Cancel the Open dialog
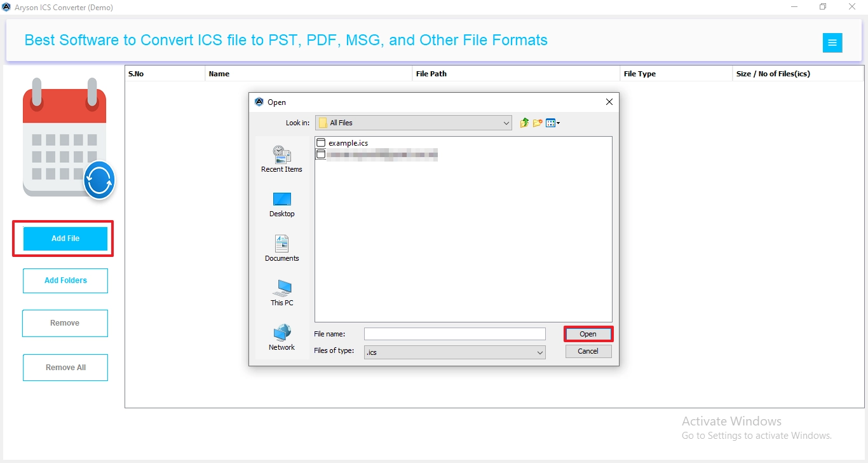 point(588,351)
